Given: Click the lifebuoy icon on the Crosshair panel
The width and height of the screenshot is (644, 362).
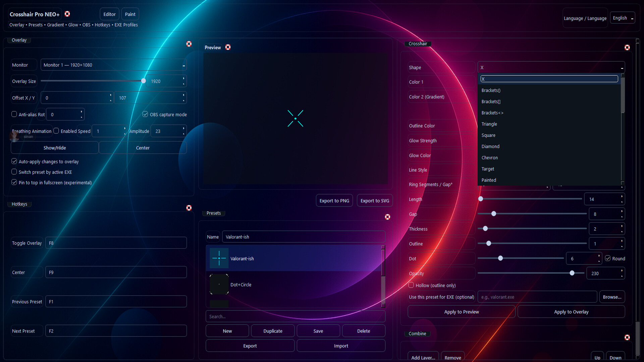Looking at the screenshot, I should [x=627, y=47].
